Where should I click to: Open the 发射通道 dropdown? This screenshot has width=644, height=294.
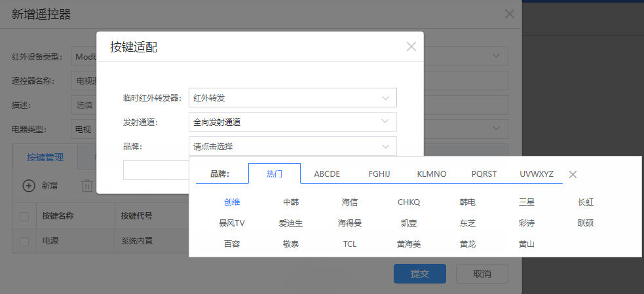pyautogui.click(x=293, y=122)
